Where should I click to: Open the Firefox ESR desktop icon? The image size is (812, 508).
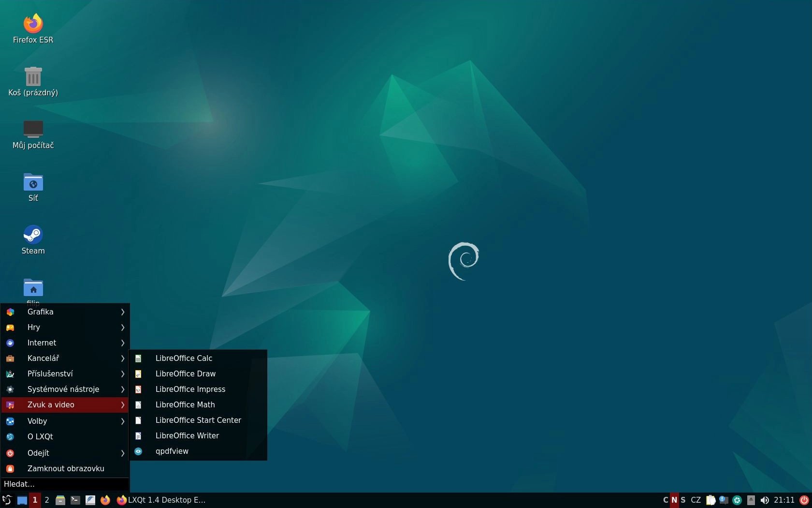[33, 29]
